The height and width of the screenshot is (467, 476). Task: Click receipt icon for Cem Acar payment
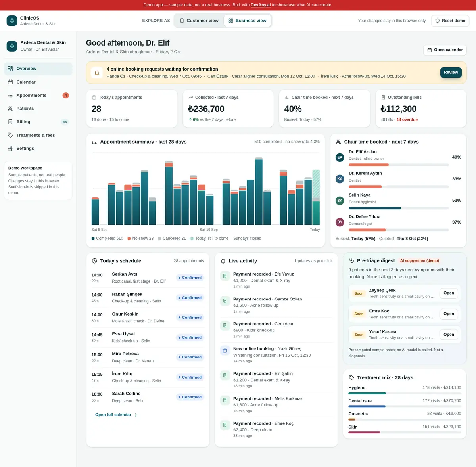[x=225, y=325]
